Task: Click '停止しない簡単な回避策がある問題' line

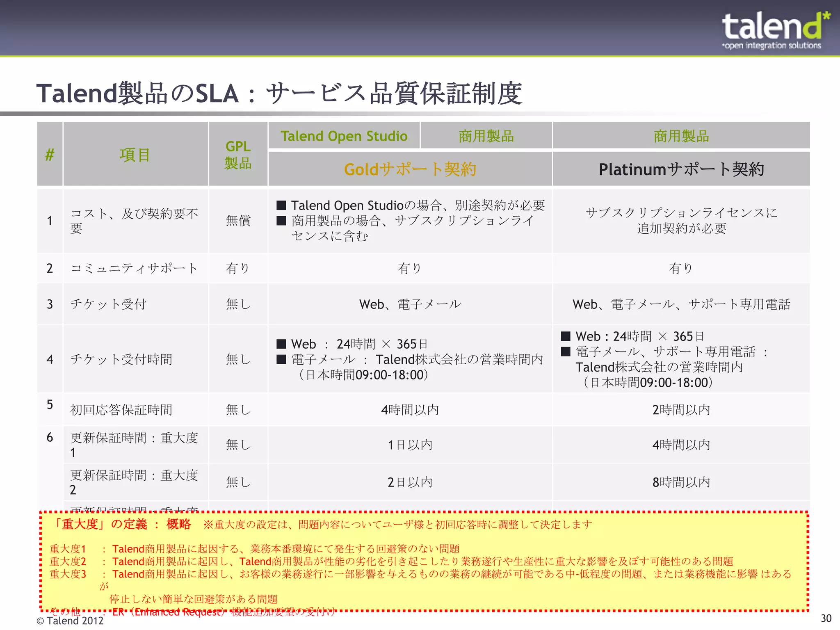Action: pyautogui.click(x=194, y=599)
